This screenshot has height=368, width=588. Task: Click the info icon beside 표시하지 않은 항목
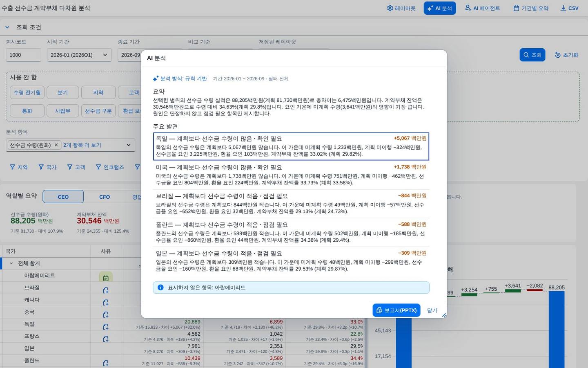(160, 287)
